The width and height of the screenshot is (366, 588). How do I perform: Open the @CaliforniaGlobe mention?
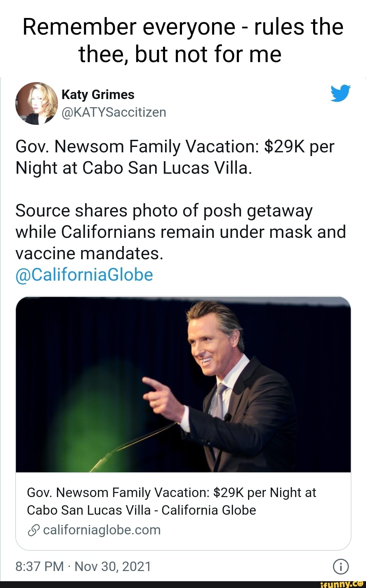[82, 276]
